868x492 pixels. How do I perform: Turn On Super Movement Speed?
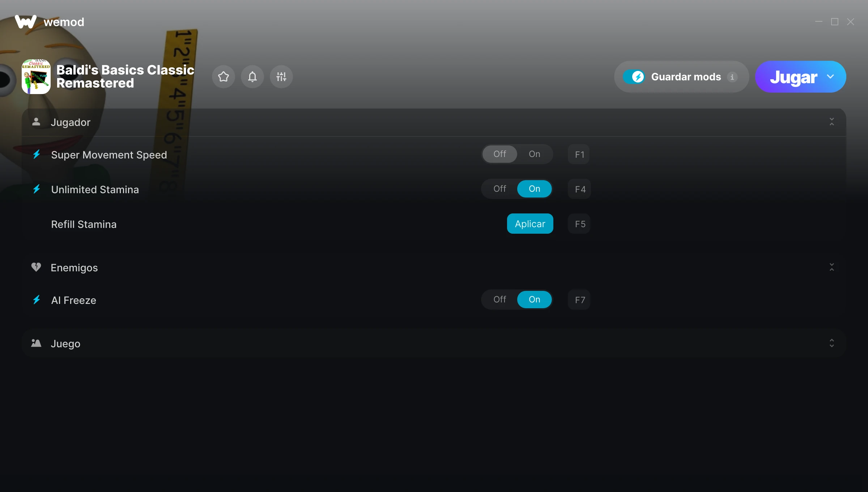(535, 154)
